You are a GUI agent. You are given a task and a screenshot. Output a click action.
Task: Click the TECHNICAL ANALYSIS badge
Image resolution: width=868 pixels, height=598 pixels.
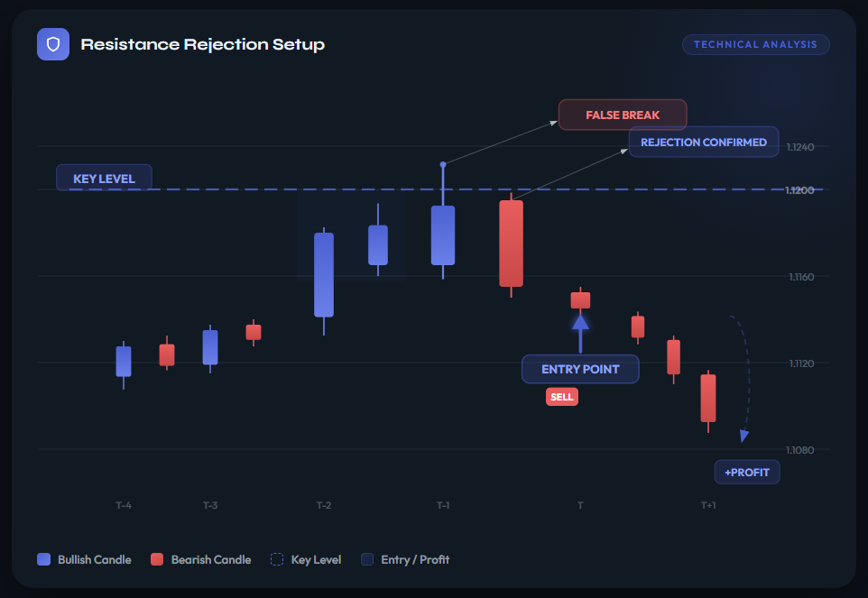(755, 44)
